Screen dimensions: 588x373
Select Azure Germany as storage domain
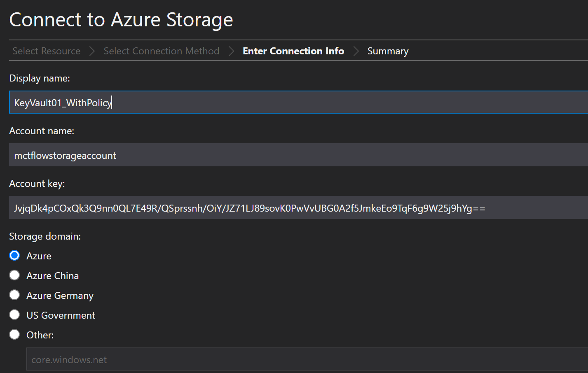point(14,295)
